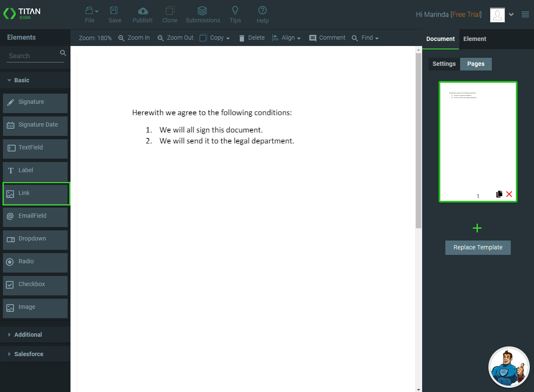Screen dimensions: 534x392
Task: Duplicate page 1 using copy icon
Action: pos(499,194)
